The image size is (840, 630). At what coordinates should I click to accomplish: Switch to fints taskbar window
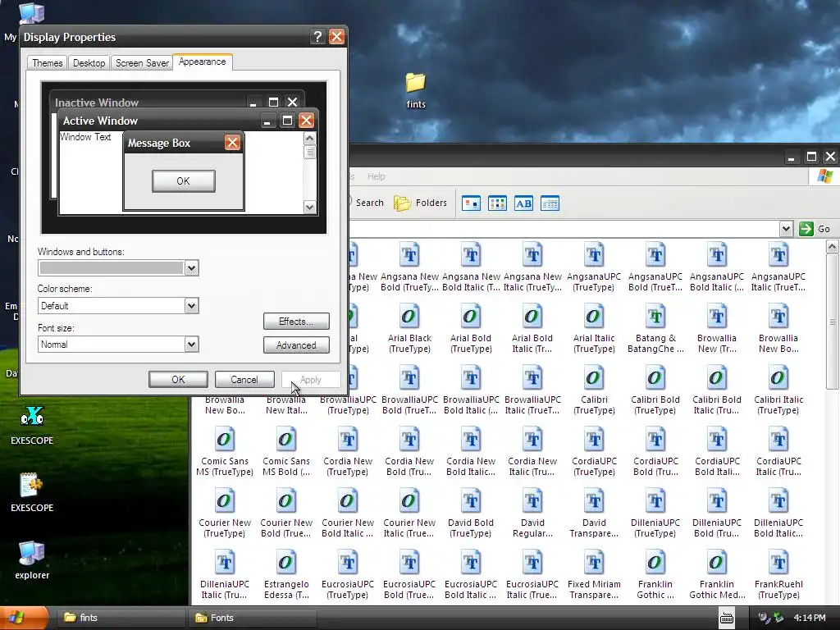(122, 618)
